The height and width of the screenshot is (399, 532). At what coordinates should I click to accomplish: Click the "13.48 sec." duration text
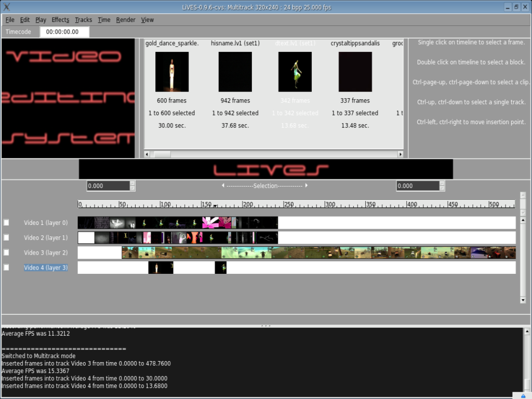355,126
